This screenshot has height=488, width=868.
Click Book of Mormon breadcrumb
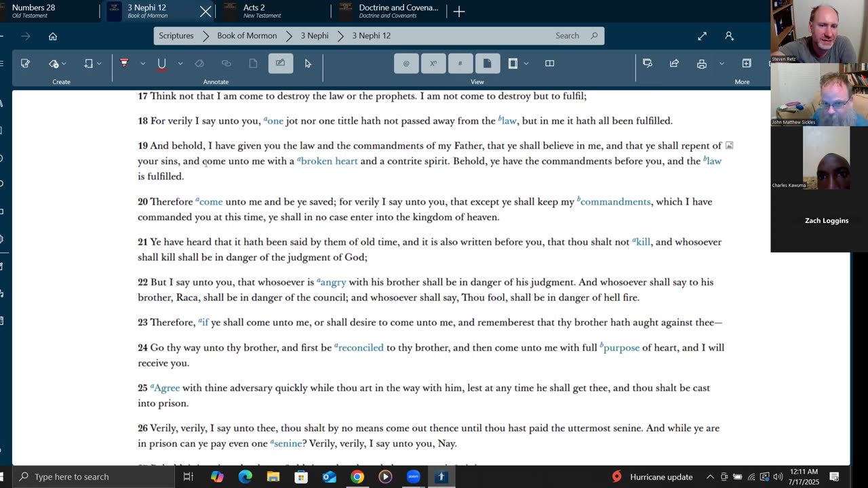pyautogui.click(x=247, y=35)
